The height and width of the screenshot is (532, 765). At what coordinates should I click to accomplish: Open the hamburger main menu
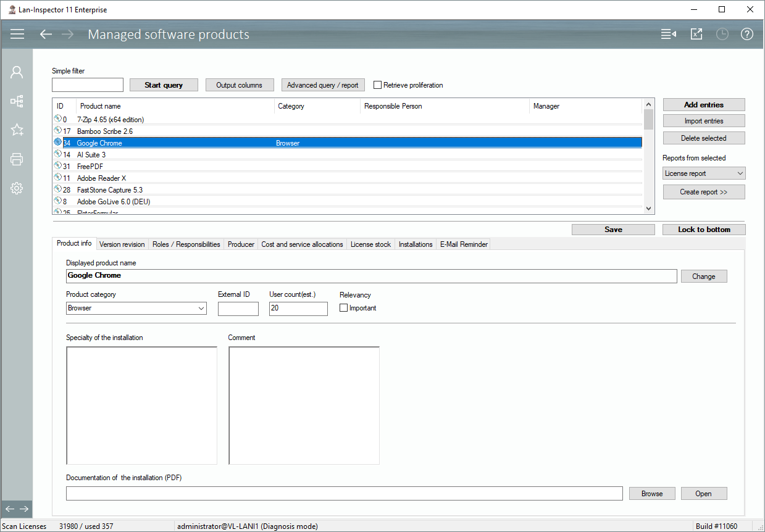click(17, 35)
